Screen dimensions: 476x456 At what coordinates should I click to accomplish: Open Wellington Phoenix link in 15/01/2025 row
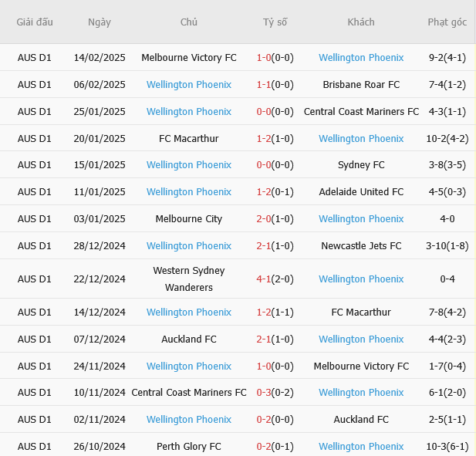189,165
